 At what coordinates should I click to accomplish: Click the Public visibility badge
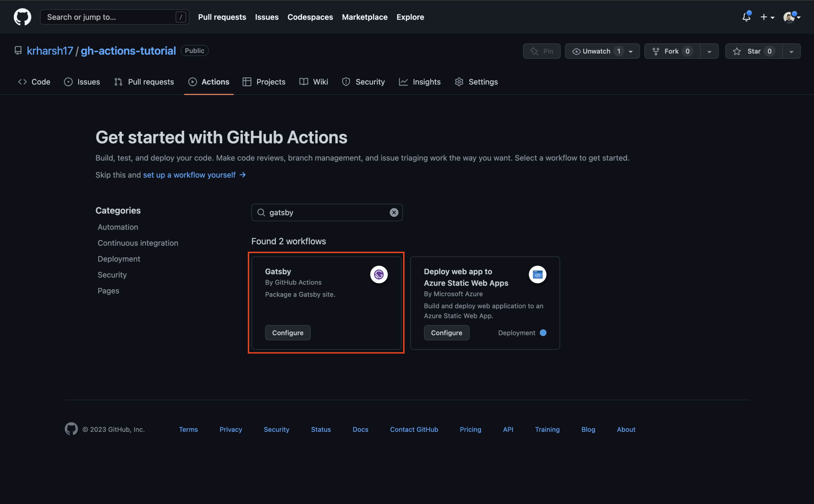click(194, 51)
